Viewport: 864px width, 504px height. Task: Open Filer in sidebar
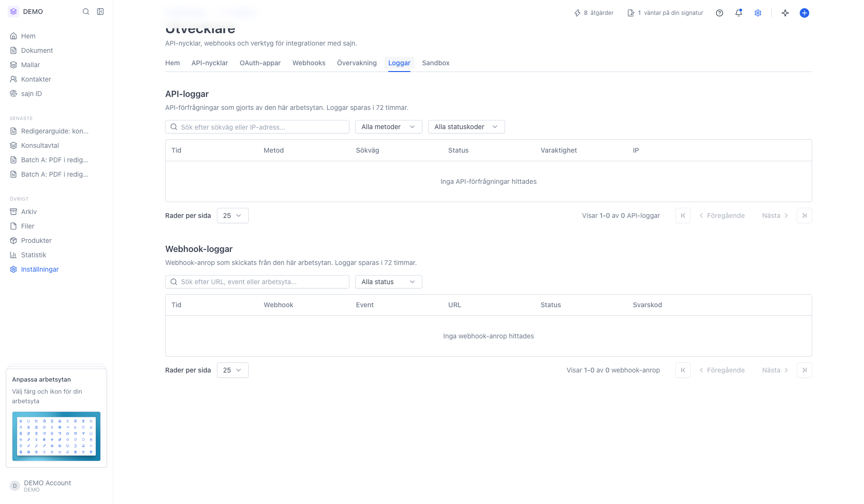pyautogui.click(x=57, y=226)
